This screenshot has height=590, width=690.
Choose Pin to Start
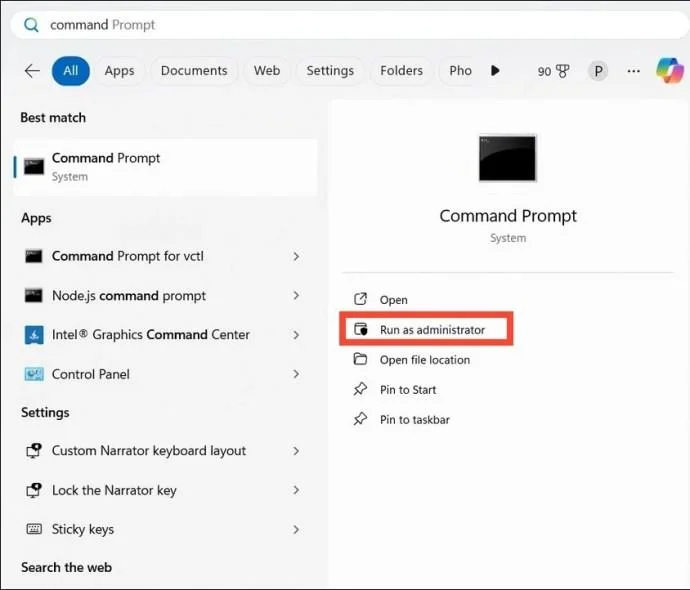point(408,390)
